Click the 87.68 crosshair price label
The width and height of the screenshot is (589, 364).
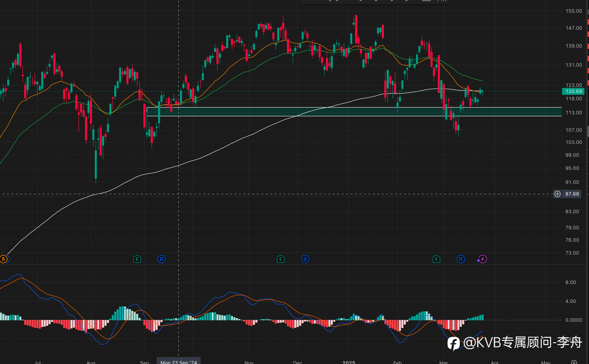point(572,194)
